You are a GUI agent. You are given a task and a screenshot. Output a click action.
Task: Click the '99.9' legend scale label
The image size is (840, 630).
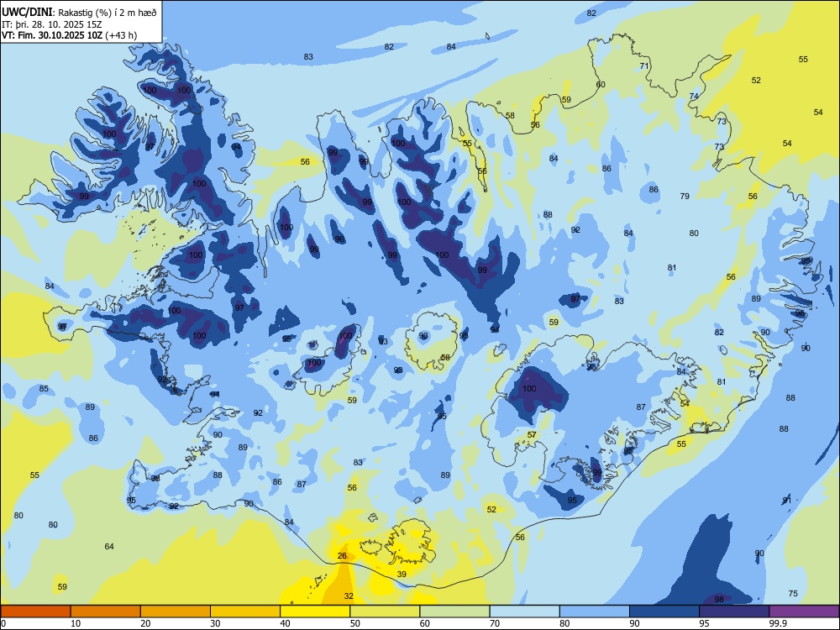point(777,623)
